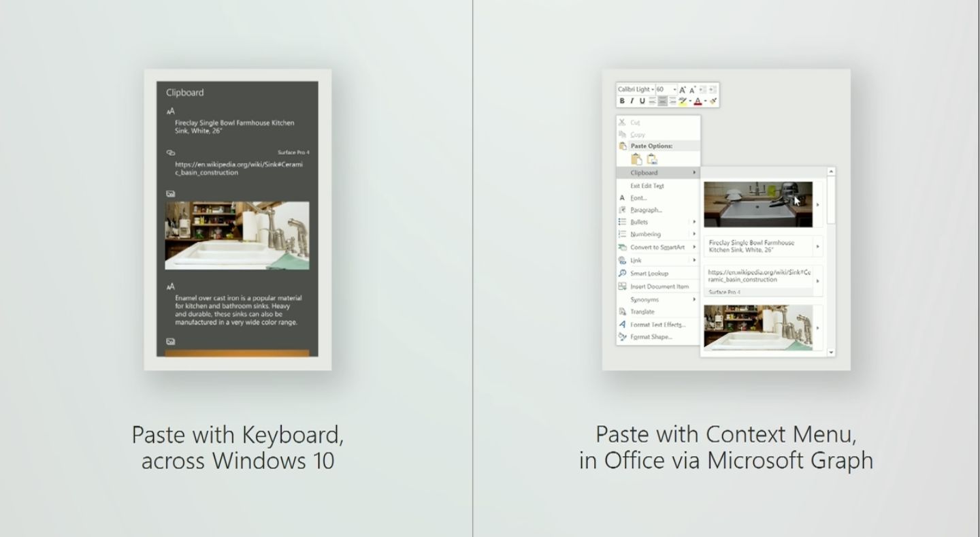Screen dimensions: 980x537
Task: Enable right text alignment
Action: pos(674,100)
